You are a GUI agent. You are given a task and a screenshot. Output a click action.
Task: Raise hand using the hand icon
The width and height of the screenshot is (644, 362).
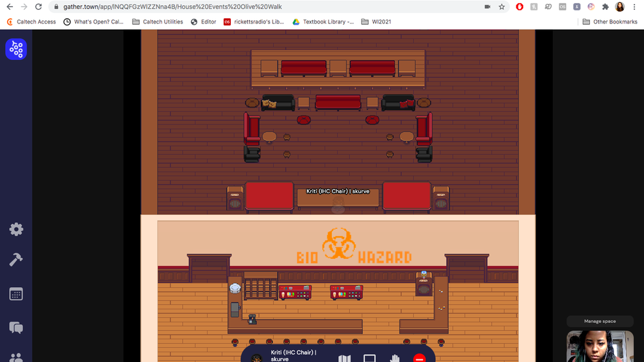[x=394, y=358]
